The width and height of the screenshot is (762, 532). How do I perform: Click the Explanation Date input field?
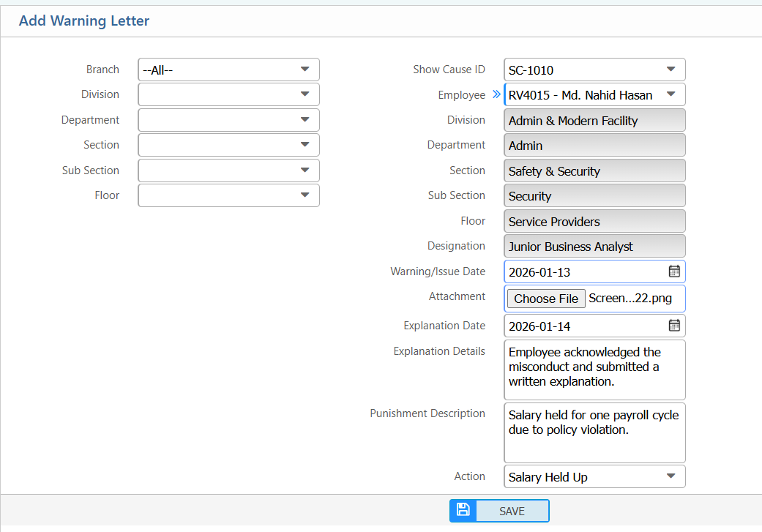583,326
